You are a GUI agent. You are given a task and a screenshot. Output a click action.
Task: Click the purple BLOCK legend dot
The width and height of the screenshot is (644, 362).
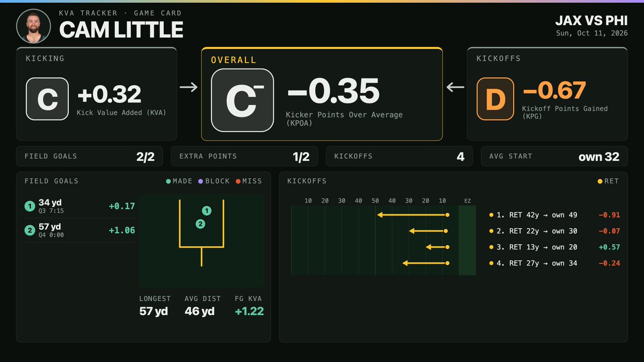click(x=201, y=181)
